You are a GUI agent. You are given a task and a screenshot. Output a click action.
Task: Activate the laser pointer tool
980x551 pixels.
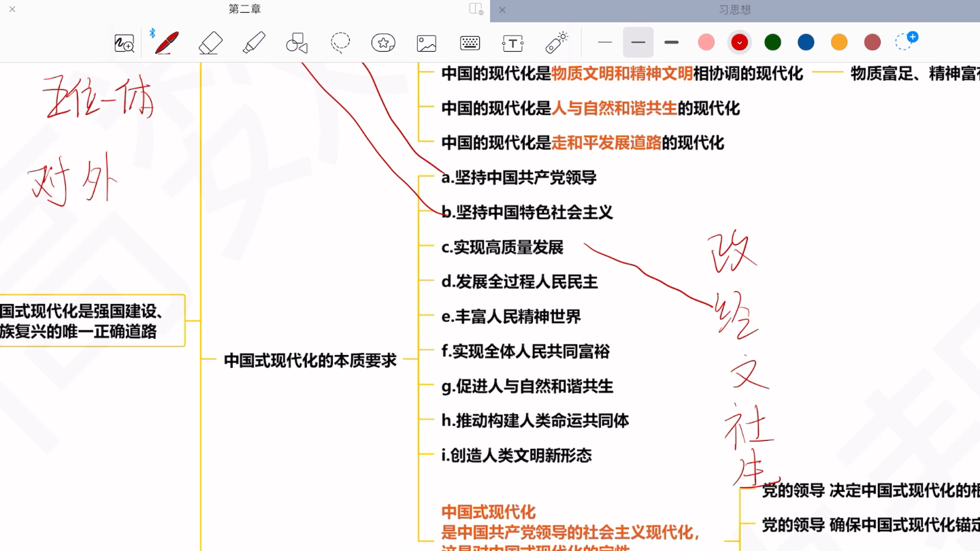point(557,42)
